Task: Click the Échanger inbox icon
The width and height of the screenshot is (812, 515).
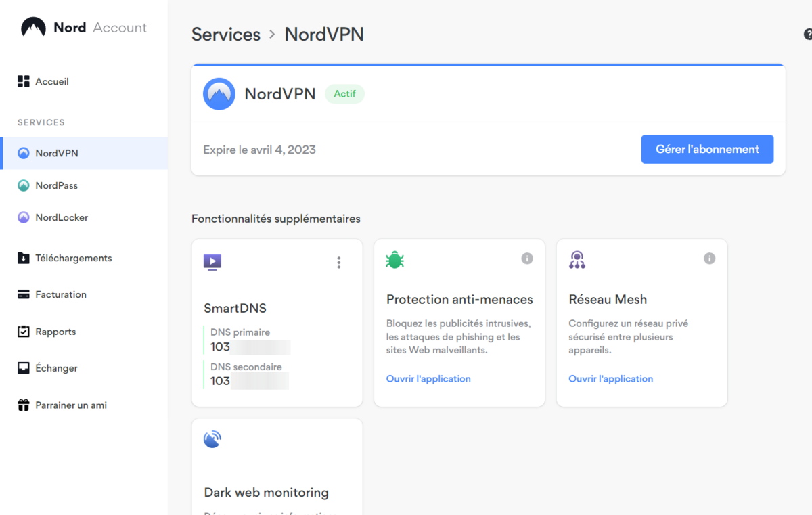Action: [x=24, y=368]
